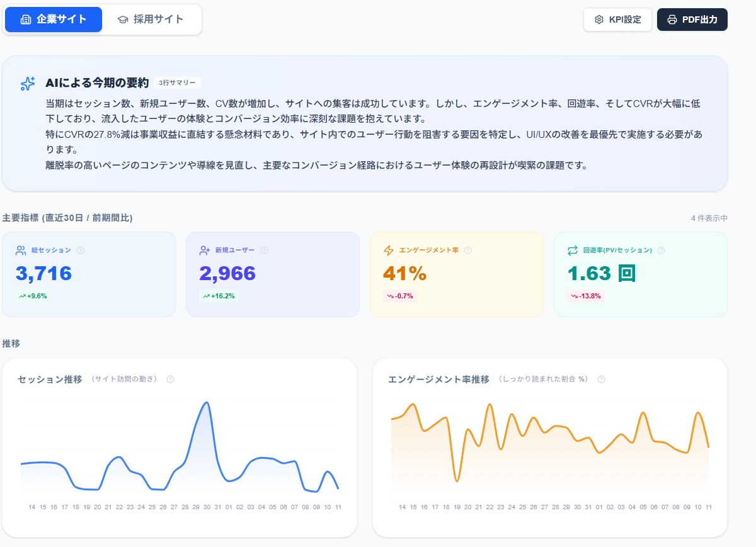The image size is (756, 547).
Task: Click the AIによる今期の要約 heading
Action: coord(97,83)
